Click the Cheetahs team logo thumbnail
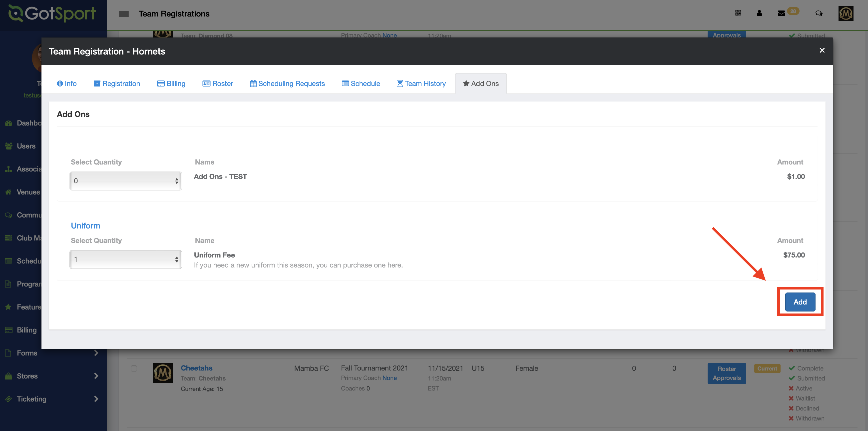 [x=163, y=373]
